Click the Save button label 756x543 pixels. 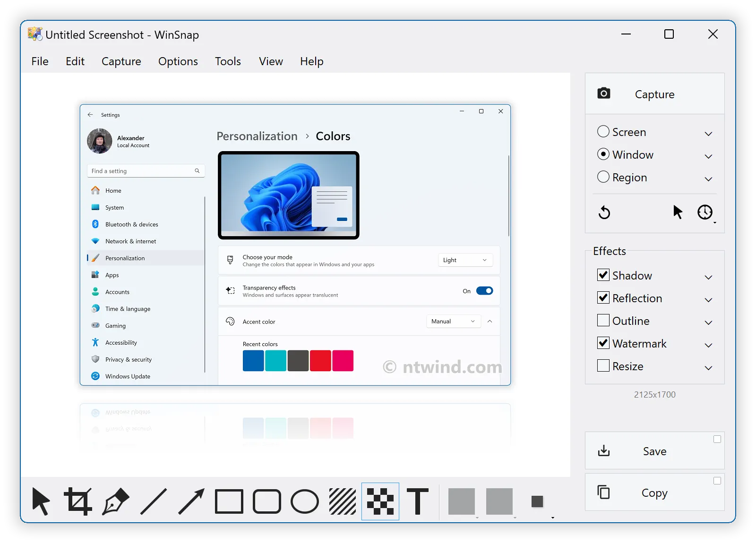coord(654,451)
